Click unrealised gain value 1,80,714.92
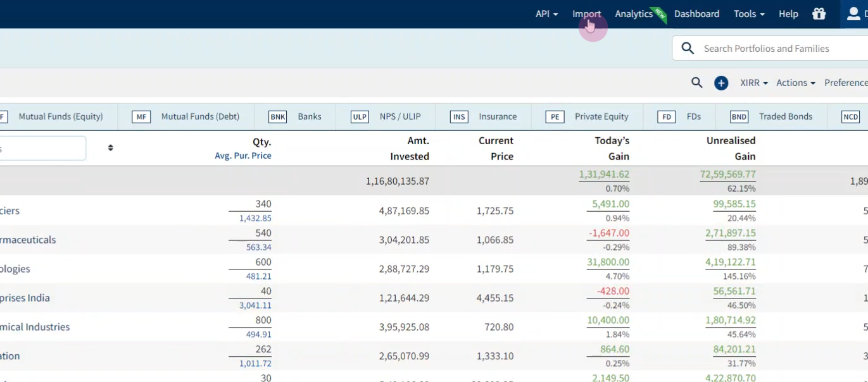This screenshot has height=382, width=868. (x=731, y=321)
